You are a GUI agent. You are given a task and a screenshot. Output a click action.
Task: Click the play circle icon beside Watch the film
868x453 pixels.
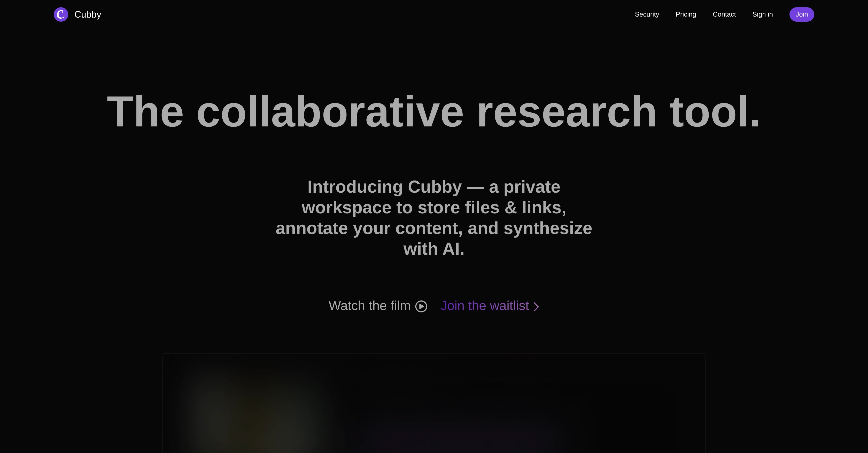(421, 306)
